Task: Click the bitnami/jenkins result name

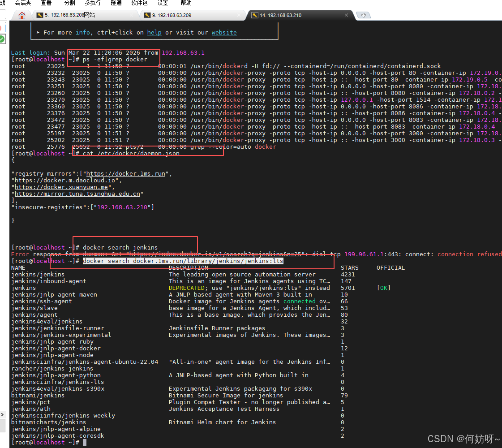Action: click(38, 396)
